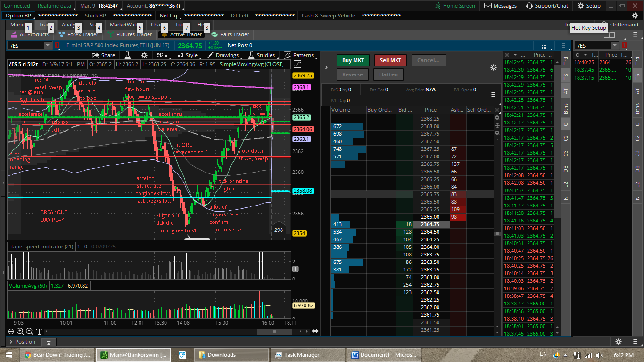
Task: Click the flask icon beside Share
Action: [x=127, y=55]
